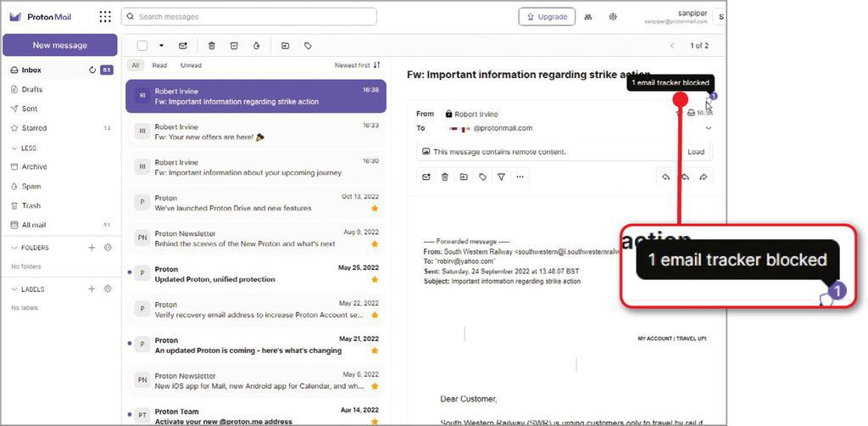Refresh the Inbox with the circular arrow
The image size is (868, 426).
(92, 70)
